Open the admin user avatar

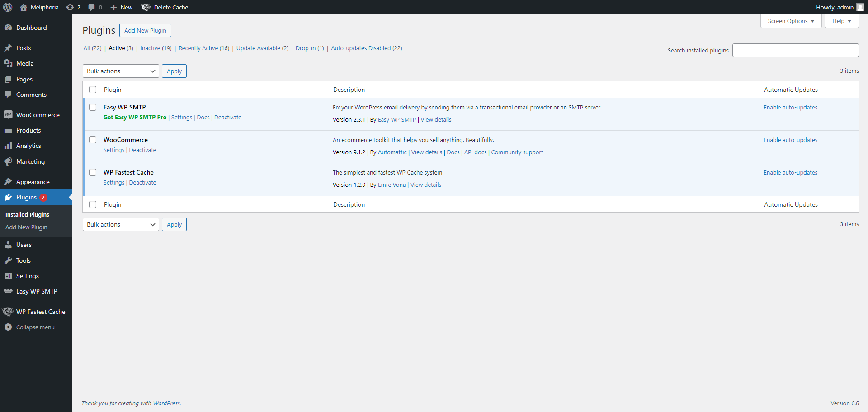pyautogui.click(x=860, y=7)
